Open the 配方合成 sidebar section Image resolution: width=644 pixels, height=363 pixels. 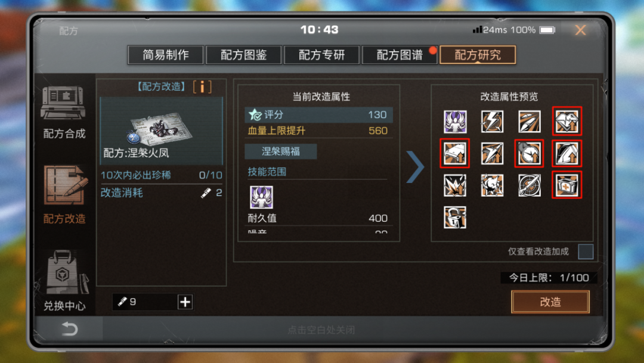[63, 111]
